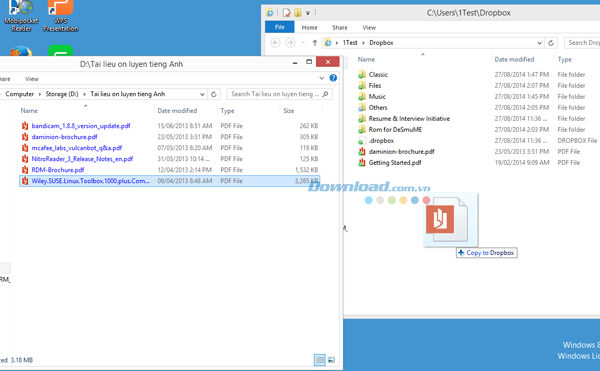Screen dimensions: 600x371
Task: Click the Others folder icon in Dropbox
Action: [362, 108]
